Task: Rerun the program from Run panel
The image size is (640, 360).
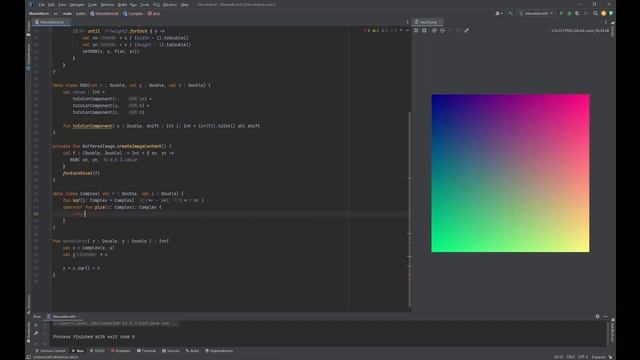Action: coord(36,325)
